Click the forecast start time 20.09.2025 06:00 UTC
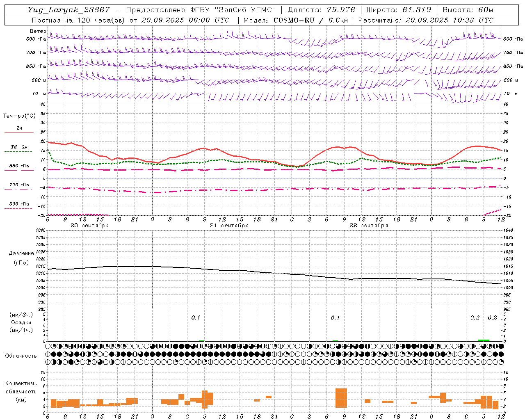 185,20
